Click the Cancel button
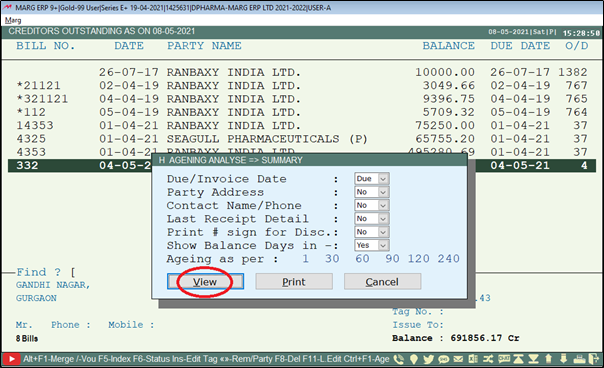 click(x=383, y=281)
